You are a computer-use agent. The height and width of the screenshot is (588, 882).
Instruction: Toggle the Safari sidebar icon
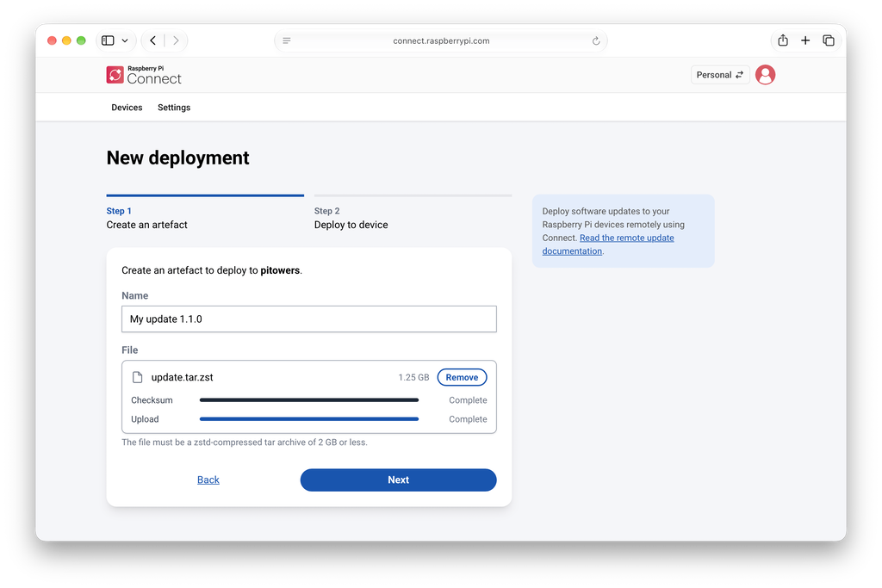[108, 40]
